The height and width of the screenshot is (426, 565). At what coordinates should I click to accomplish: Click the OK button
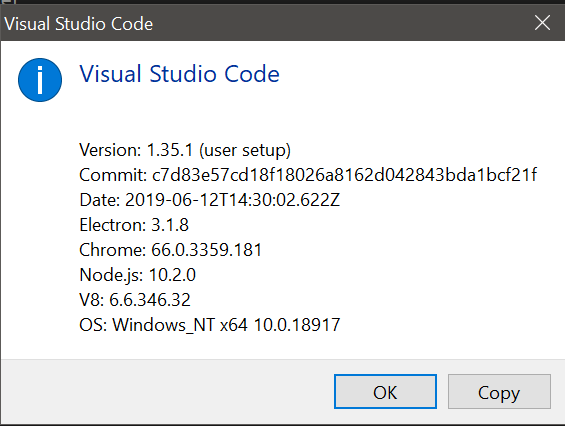[385, 391]
